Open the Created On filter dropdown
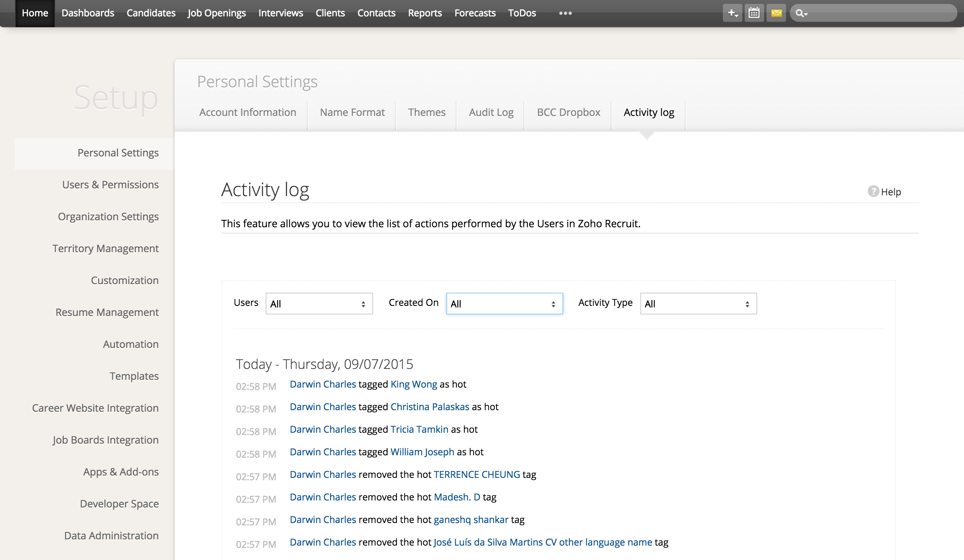 click(x=504, y=304)
